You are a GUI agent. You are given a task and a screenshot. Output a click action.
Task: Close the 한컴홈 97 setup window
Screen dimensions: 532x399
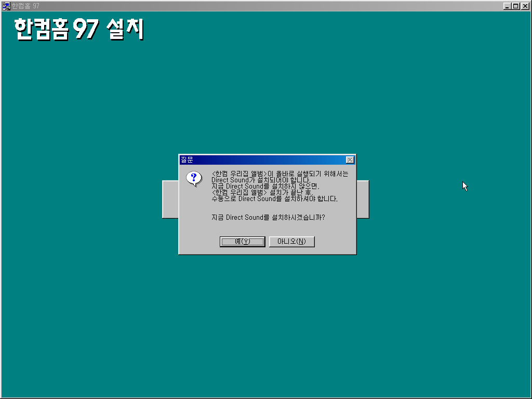coord(525,6)
